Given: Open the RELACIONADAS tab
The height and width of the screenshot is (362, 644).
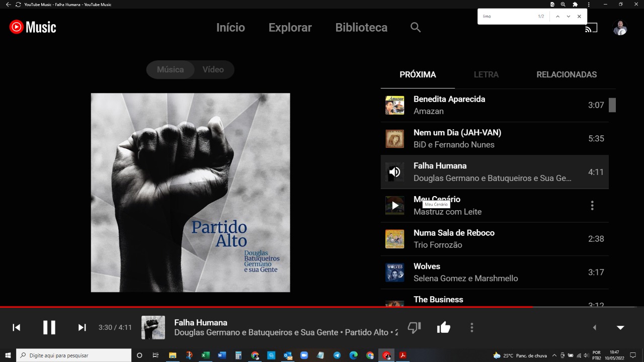Looking at the screenshot, I should [566, 75].
